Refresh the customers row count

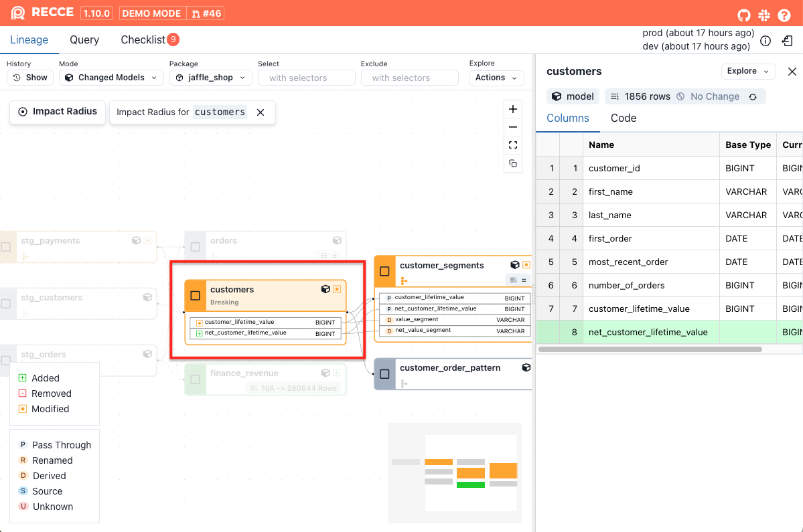tap(753, 97)
